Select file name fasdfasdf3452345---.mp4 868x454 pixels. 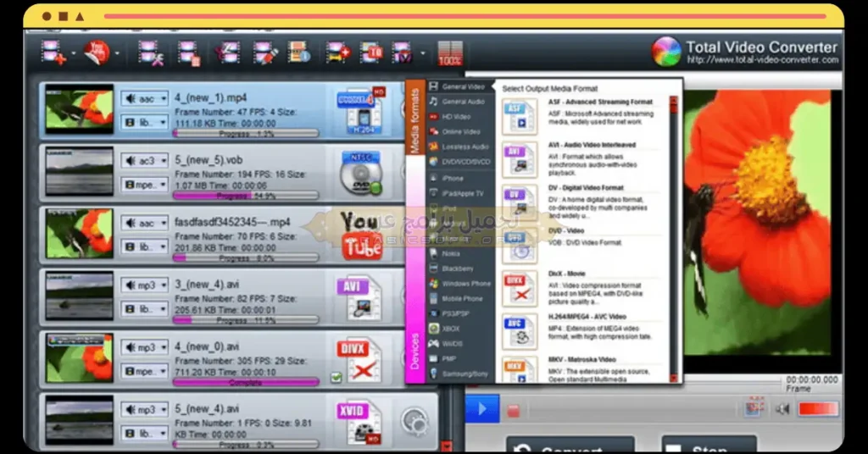tap(232, 222)
